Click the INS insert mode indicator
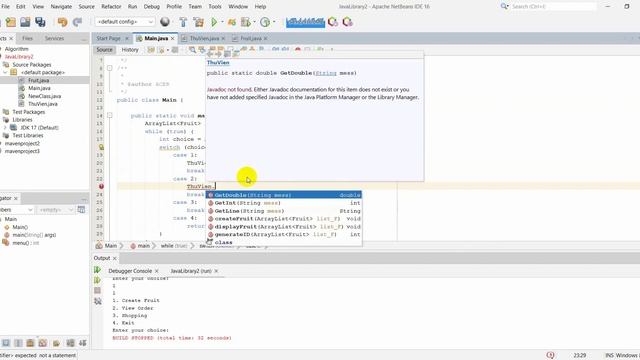The height and width of the screenshot is (360, 640). (x=609, y=355)
